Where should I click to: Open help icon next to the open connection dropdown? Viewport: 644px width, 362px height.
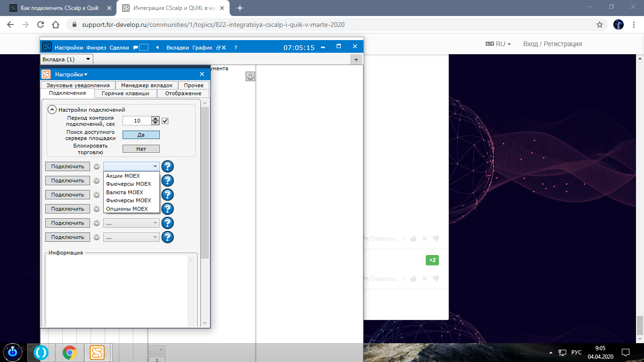click(x=168, y=166)
